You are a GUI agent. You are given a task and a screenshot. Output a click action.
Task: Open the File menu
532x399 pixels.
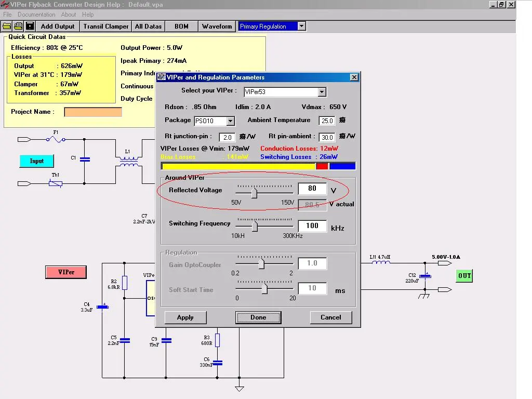pos(7,14)
